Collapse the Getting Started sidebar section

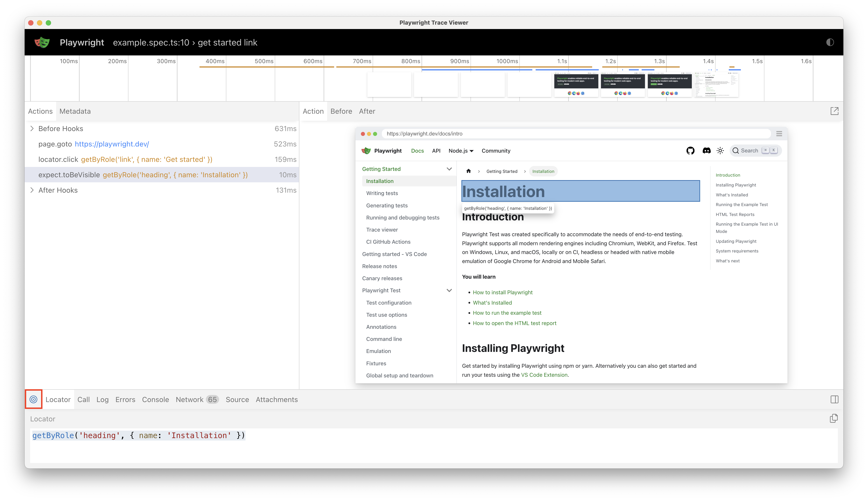(449, 169)
